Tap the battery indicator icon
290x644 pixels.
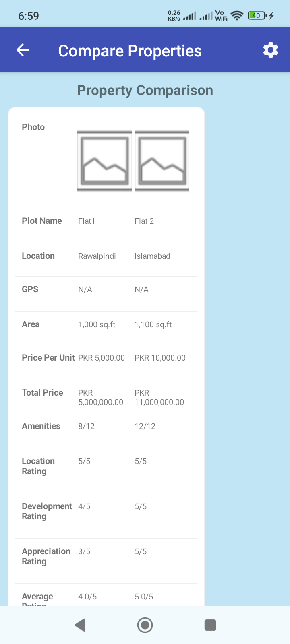coord(257,16)
